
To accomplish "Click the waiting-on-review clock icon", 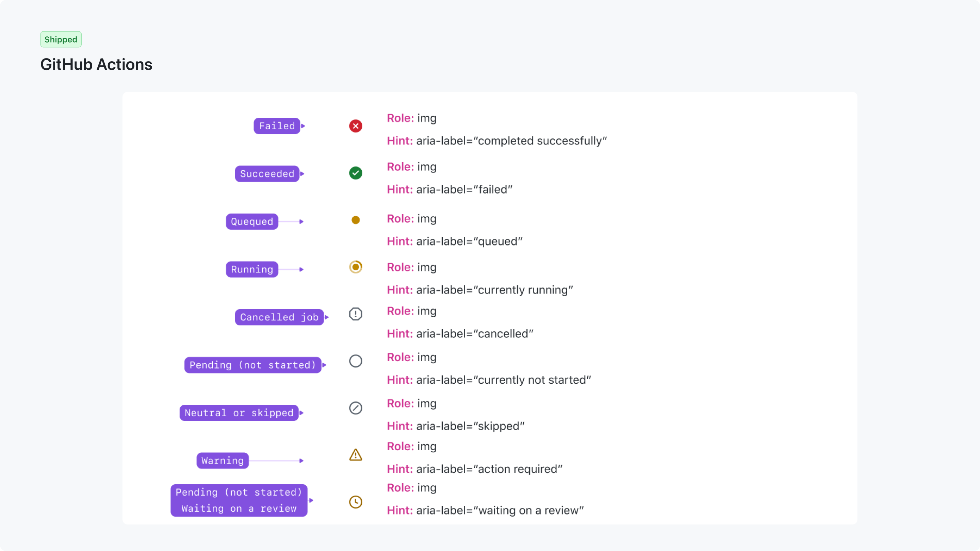I will coord(355,502).
